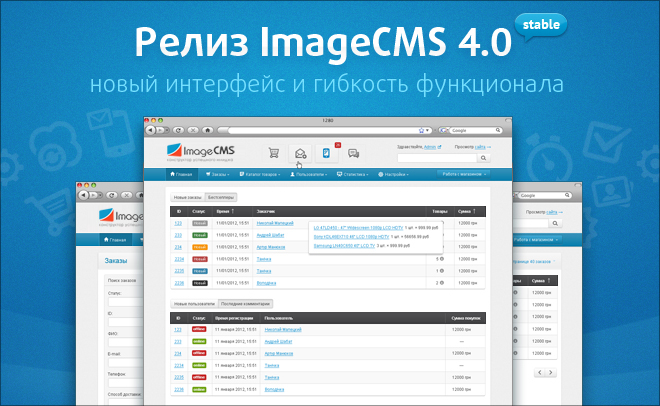
Task: Open the Каталог товаров menu dropdown
Action: pos(260,174)
